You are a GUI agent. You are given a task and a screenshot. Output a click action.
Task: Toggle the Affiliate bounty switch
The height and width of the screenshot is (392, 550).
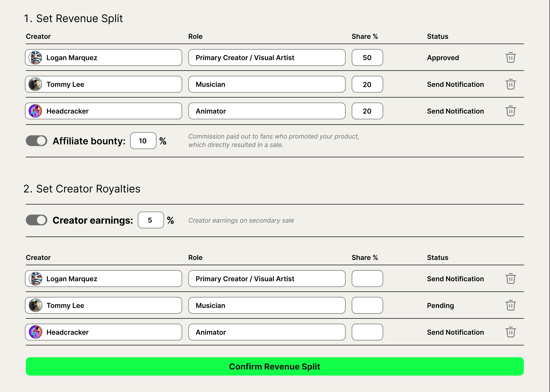(x=36, y=141)
